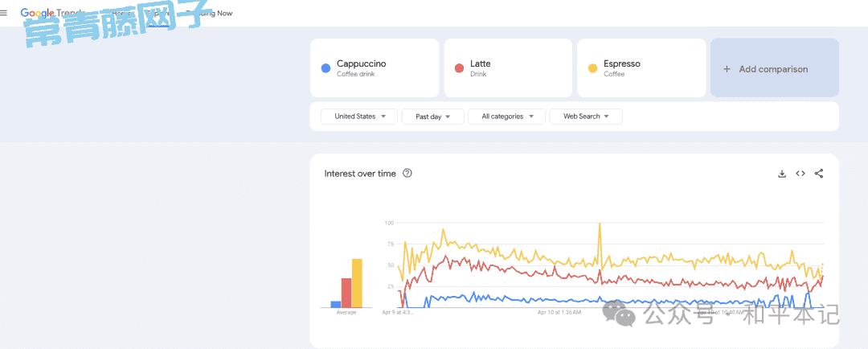The width and height of the screenshot is (868, 349).
Task: Select the Cappuccino search term card
Action: [375, 68]
